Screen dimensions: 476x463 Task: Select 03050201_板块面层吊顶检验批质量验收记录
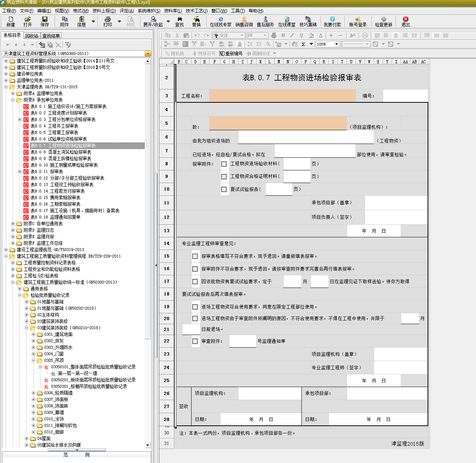[x=93, y=380]
